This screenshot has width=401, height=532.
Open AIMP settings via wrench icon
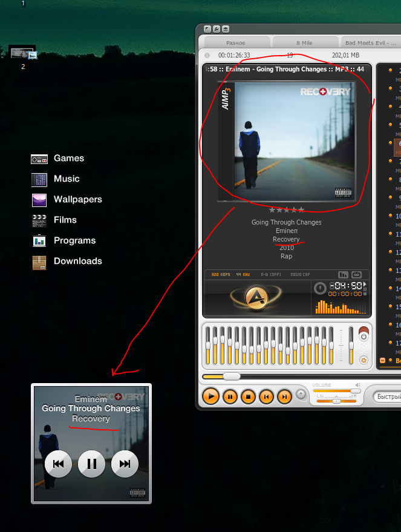pyautogui.click(x=217, y=29)
